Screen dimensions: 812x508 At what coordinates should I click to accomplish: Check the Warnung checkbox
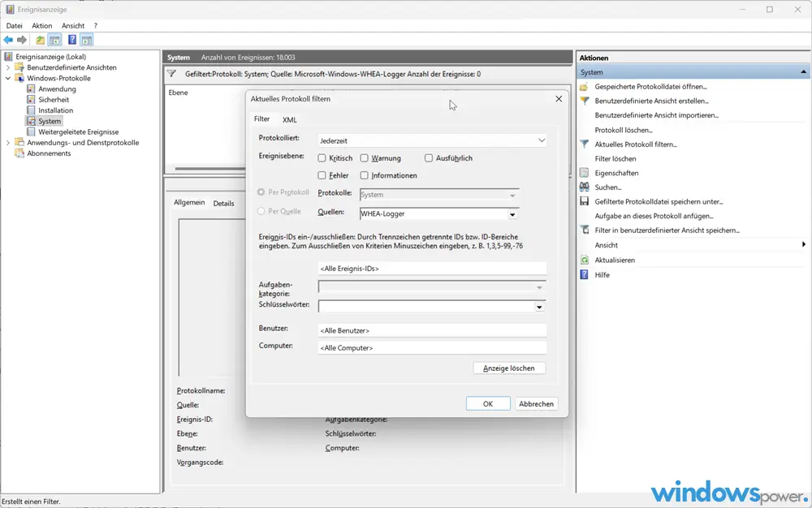coord(364,158)
